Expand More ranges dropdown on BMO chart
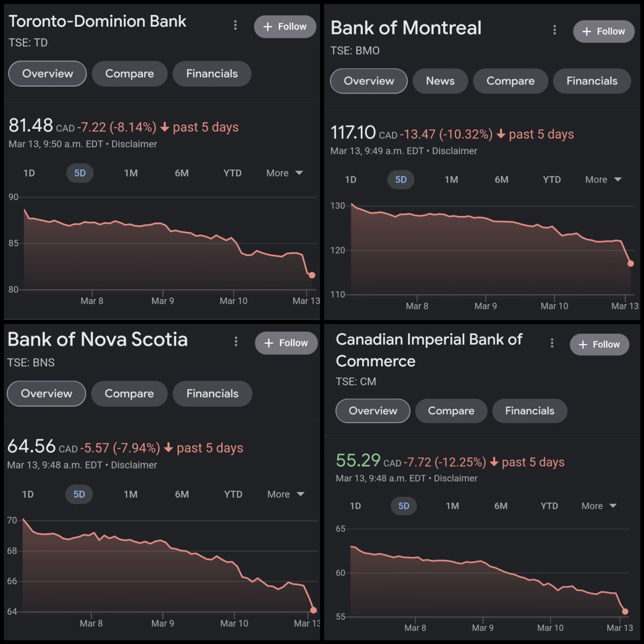The height and width of the screenshot is (644, 644). point(603,180)
